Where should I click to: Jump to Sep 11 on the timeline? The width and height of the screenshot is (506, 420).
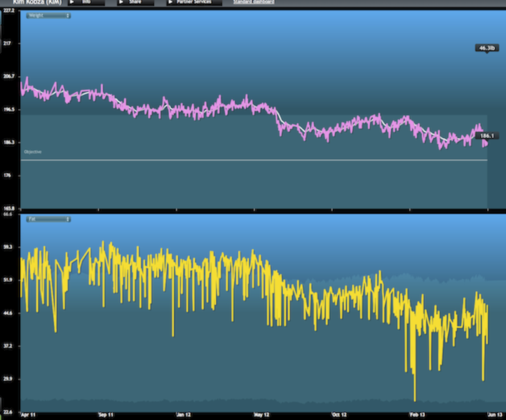pyautogui.click(x=106, y=415)
